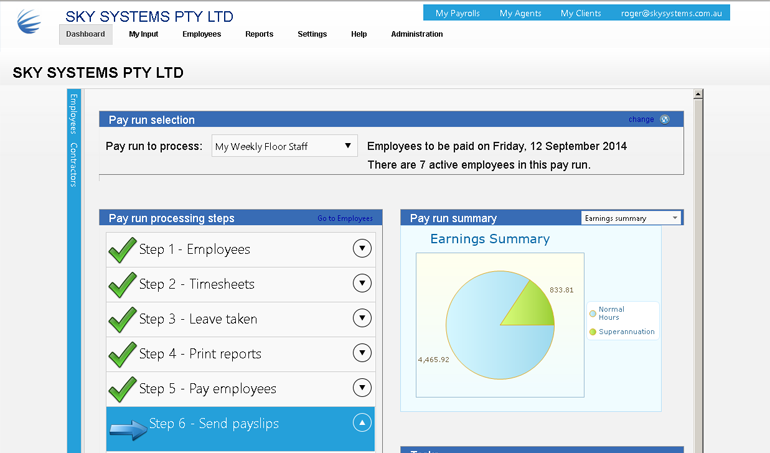770x453 pixels.
Task: Open the Help menu
Action: (x=359, y=34)
